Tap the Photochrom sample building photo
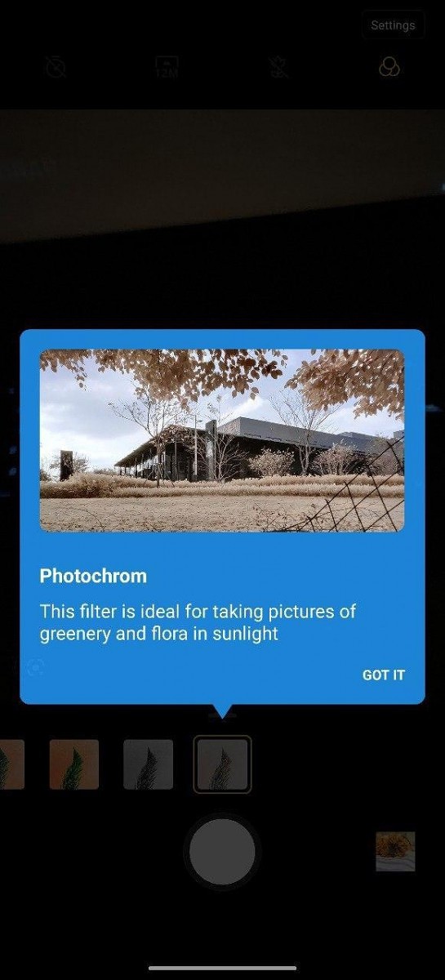 [x=222, y=441]
